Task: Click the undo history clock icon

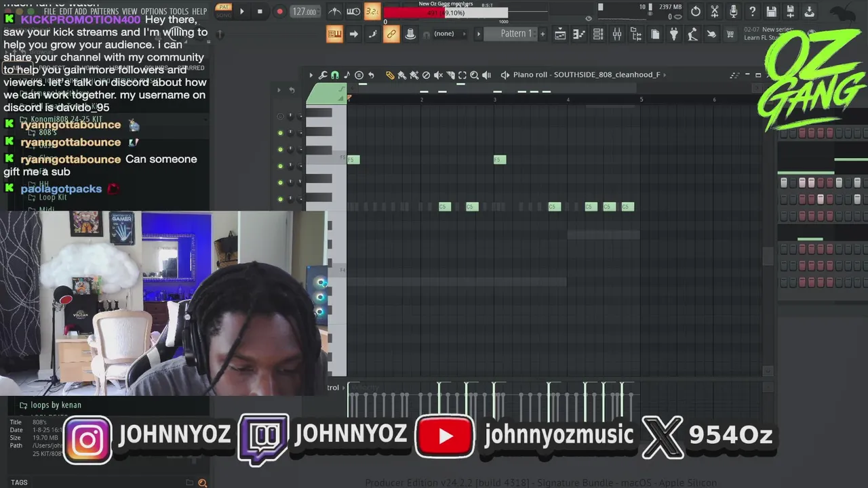Action: click(x=696, y=12)
